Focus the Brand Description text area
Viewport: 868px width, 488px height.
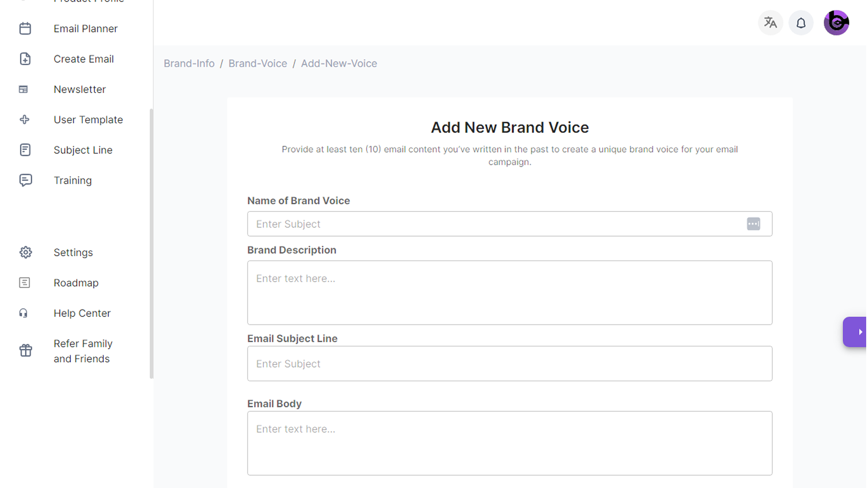tap(509, 292)
